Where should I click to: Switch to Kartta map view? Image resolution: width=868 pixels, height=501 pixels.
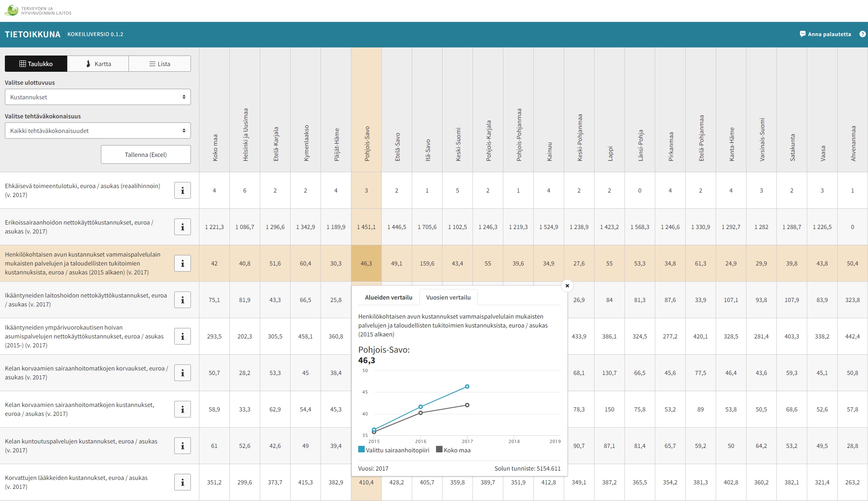(98, 64)
